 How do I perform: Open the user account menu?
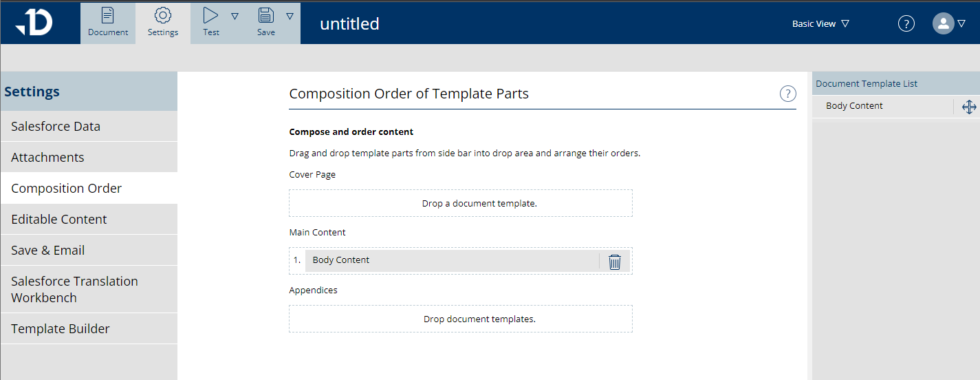tap(949, 23)
